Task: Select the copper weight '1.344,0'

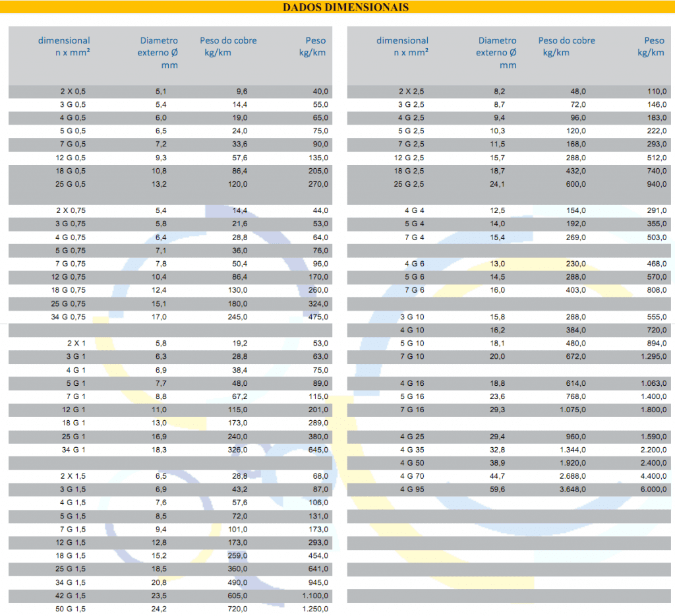Action: coord(573,450)
